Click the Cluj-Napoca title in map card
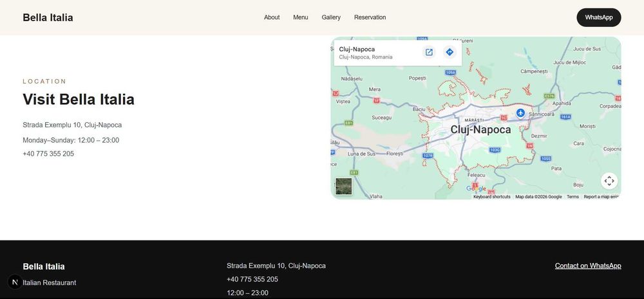Screen dimensions: 644x299 [357, 50]
